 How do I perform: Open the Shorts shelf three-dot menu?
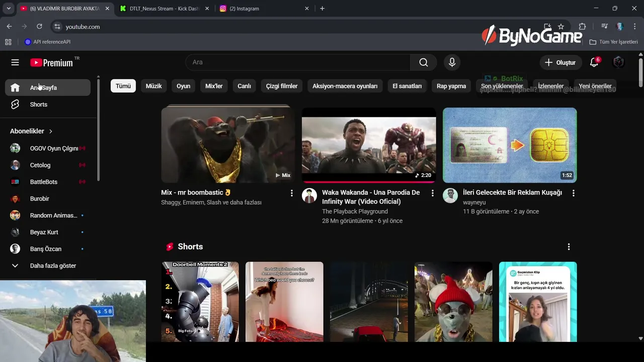point(569,247)
